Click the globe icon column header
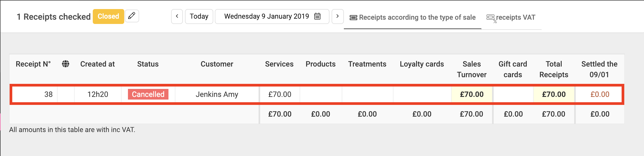The width and height of the screenshot is (644, 156). coord(66,64)
